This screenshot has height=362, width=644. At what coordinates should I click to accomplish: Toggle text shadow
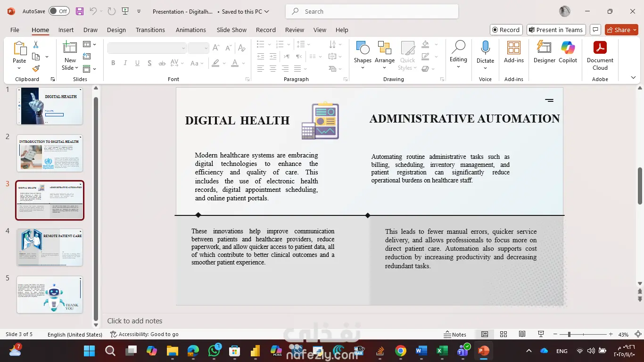pos(149,63)
